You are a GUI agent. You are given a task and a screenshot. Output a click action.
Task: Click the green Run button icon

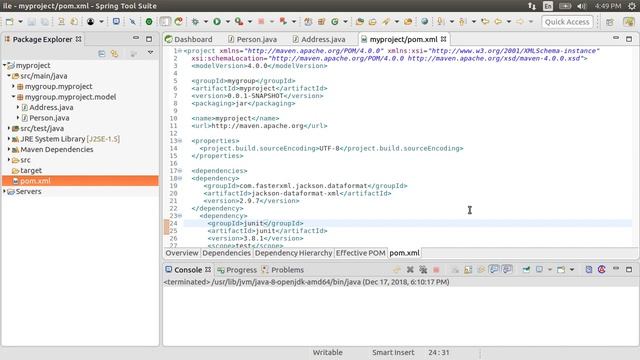tap(217, 22)
